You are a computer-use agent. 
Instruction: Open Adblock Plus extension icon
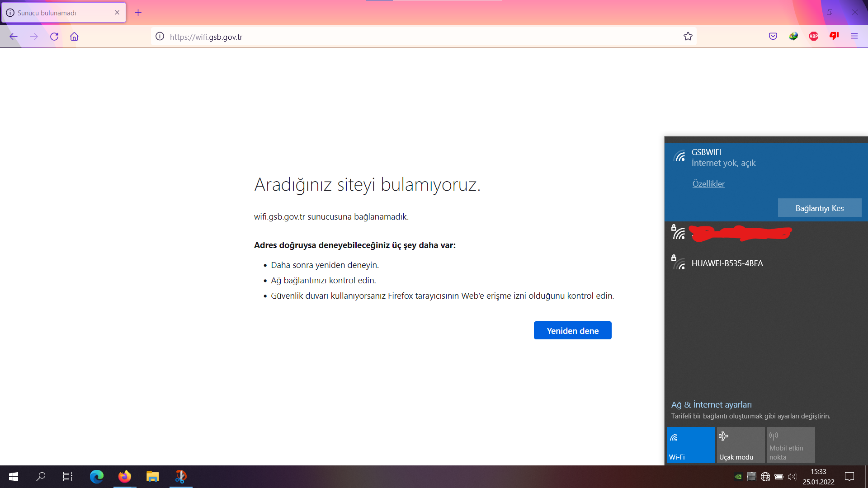[x=813, y=37]
